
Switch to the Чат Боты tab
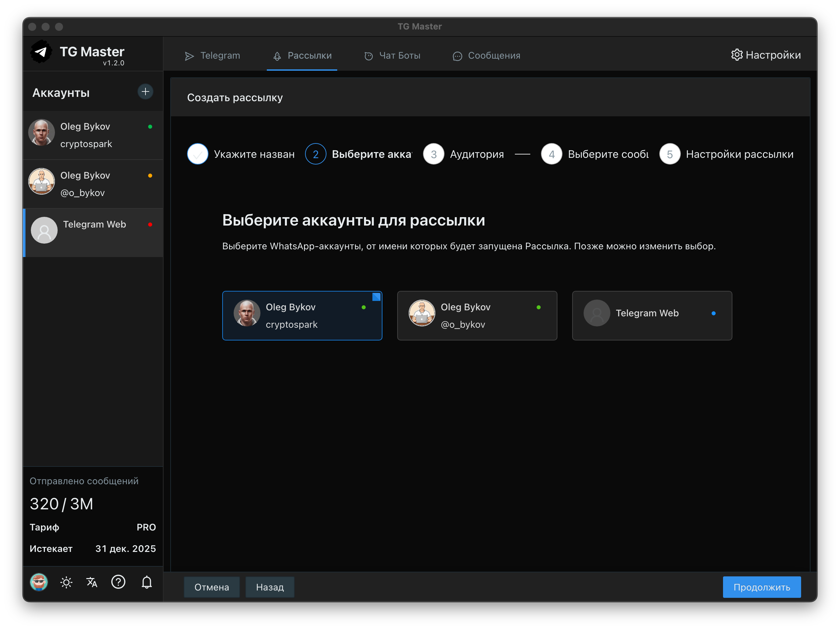click(x=392, y=56)
